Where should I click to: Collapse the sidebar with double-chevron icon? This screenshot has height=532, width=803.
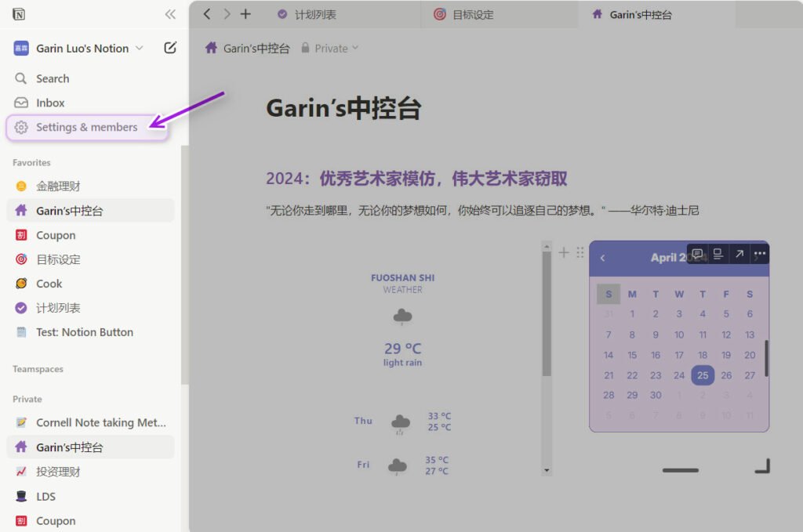pos(170,14)
